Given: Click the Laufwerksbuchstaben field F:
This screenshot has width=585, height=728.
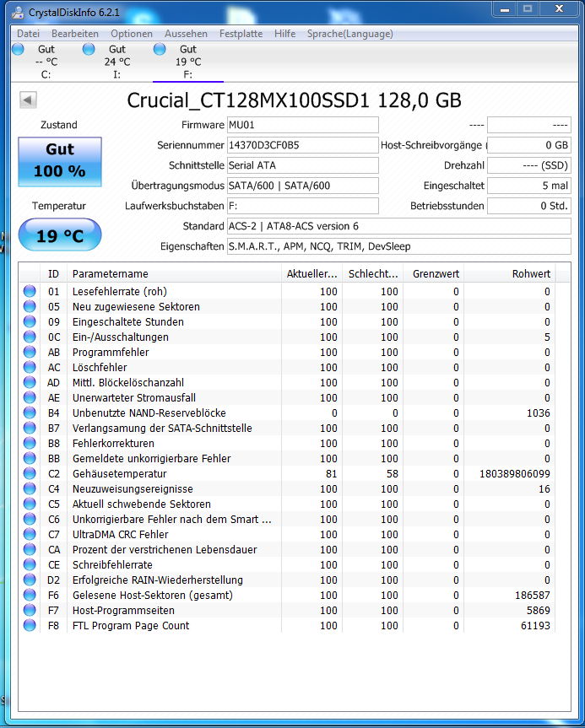Looking at the screenshot, I should click(x=303, y=206).
